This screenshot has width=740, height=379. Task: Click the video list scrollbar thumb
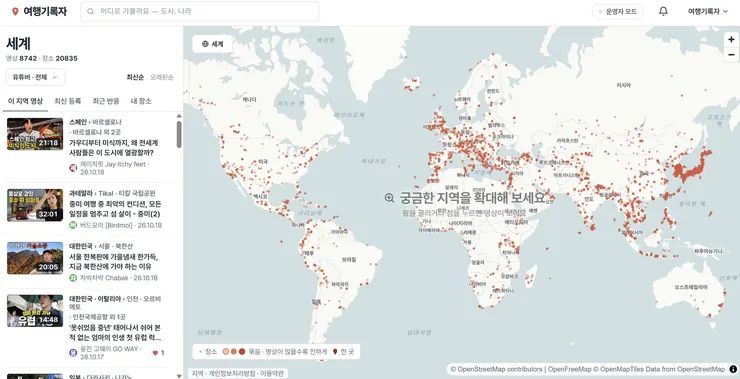pyautogui.click(x=179, y=135)
